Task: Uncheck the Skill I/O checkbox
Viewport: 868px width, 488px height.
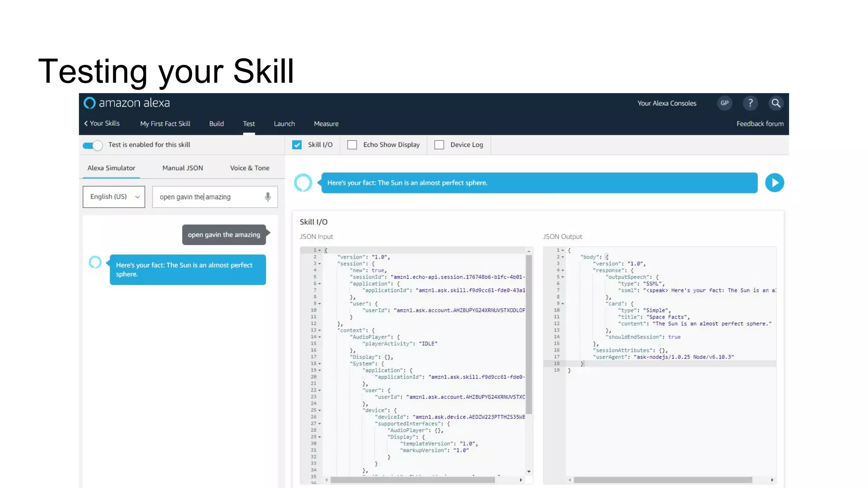Action: point(297,145)
